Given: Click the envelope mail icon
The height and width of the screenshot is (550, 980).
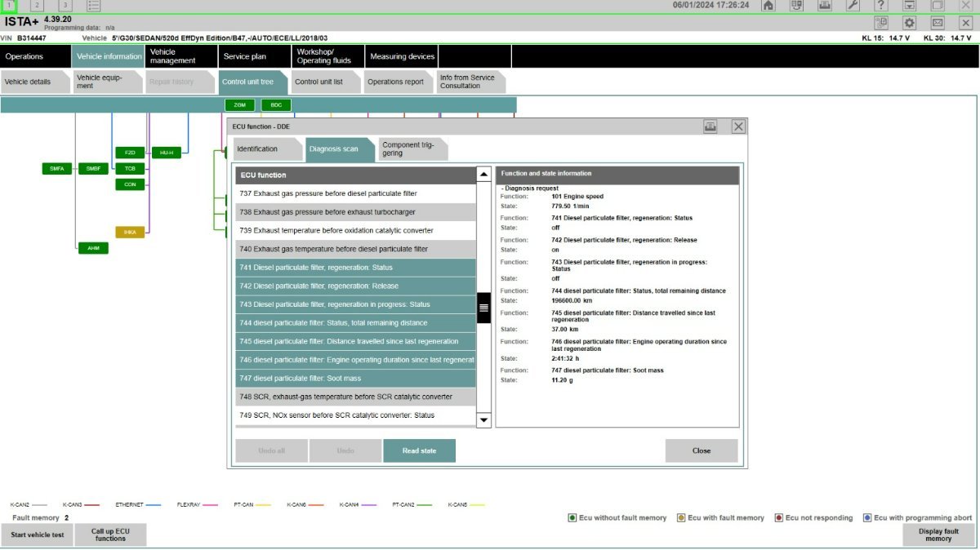Looking at the screenshot, I should [938, 23].
